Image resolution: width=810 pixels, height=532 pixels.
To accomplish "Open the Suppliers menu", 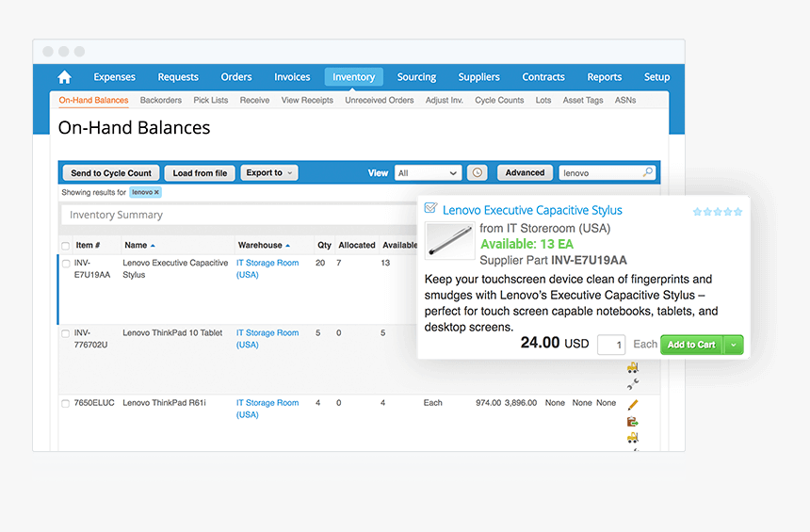I will point(478,77).
